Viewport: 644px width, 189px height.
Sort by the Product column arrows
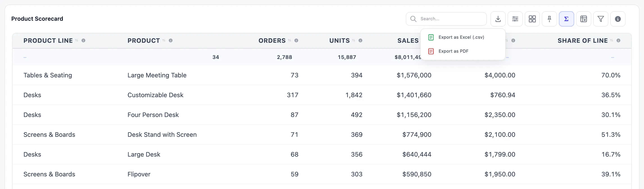coord(164,40)
